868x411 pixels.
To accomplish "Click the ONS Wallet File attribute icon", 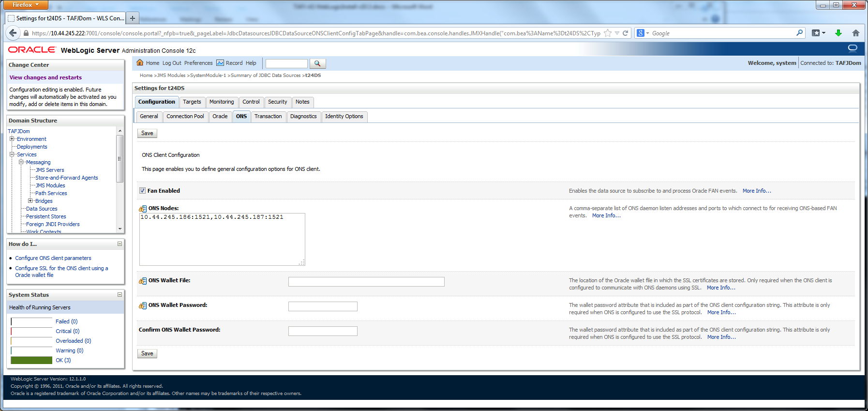I will point(143,281).
